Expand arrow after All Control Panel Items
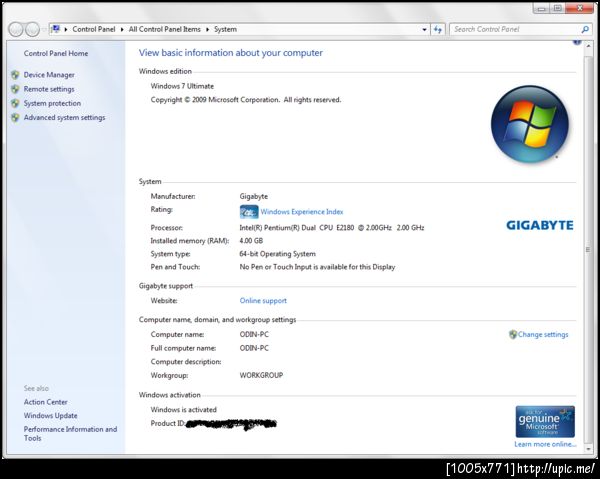The image size is (600, 479). tap(207, 29)
